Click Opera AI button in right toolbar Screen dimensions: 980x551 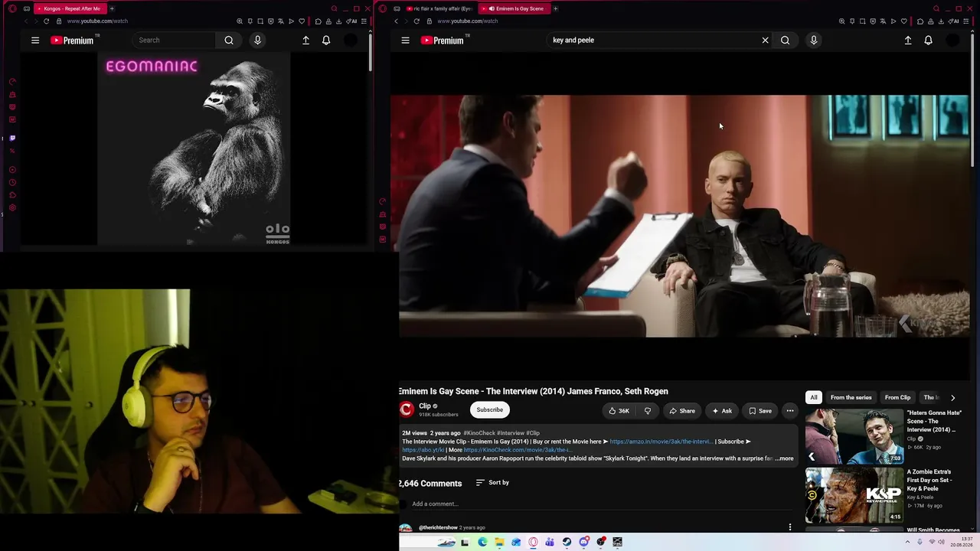954,21
